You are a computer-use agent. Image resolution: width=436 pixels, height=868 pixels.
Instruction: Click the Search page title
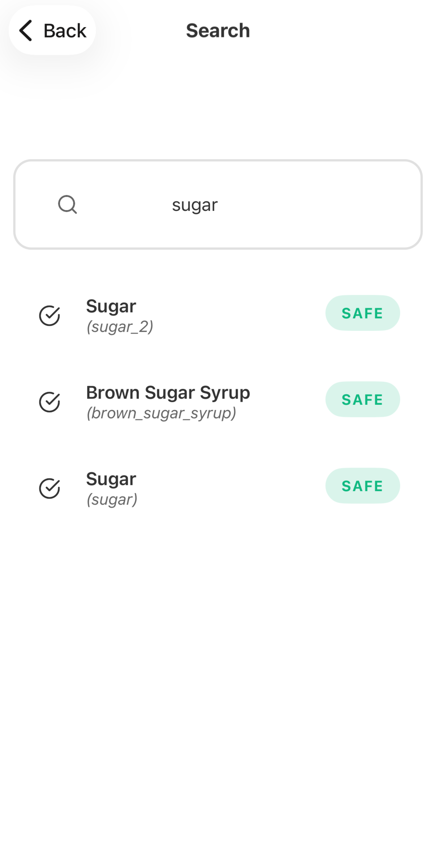pyautogui.click(x=218, y=30)
